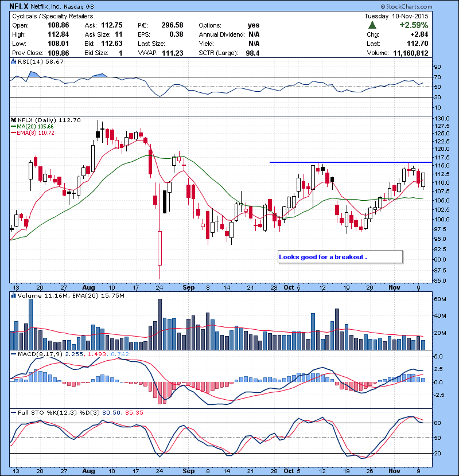Click the Open value 108.86
Screen dimensions: 459x476
(x=59, y=25)
